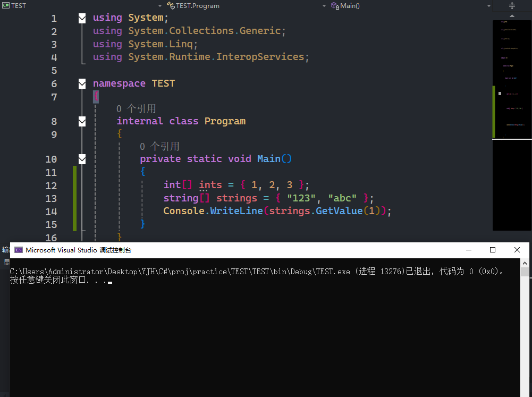The image size is (532, 397).
Task: Collapse the Program class block
Action: [x=82, y=121]
